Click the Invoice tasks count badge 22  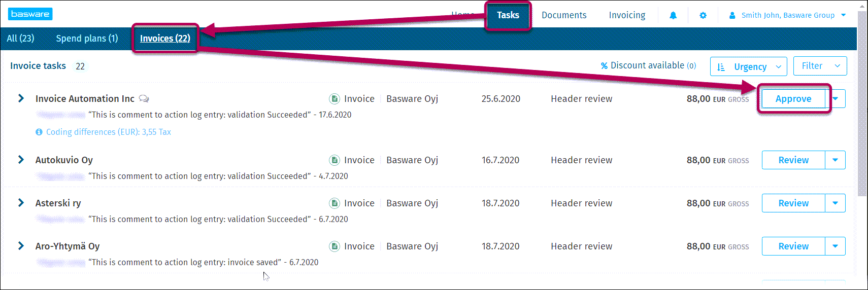pyautogui.click(x=80, y=66)
